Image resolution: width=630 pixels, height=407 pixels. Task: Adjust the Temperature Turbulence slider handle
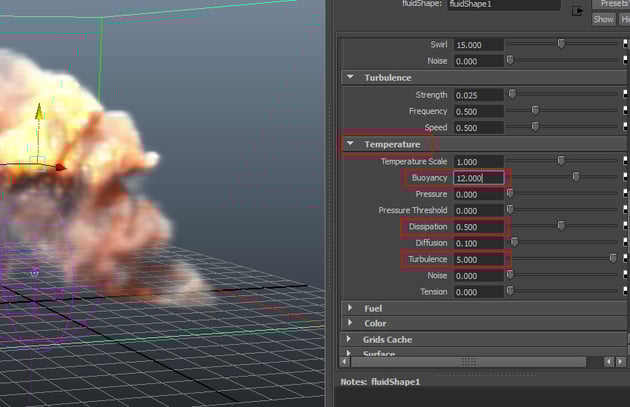612,258
